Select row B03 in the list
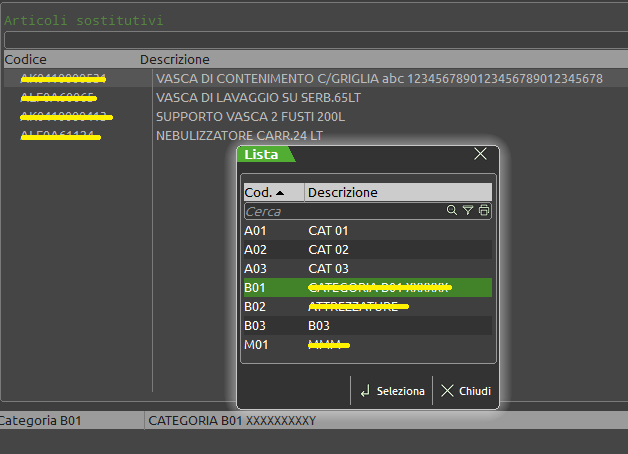Screen dimensions: 628x454 point(367,326)
